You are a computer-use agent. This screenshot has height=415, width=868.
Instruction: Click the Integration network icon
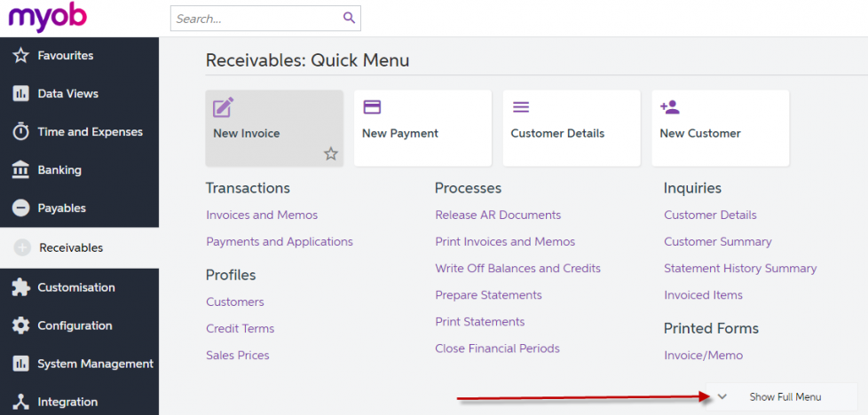(x=20, y=402)
